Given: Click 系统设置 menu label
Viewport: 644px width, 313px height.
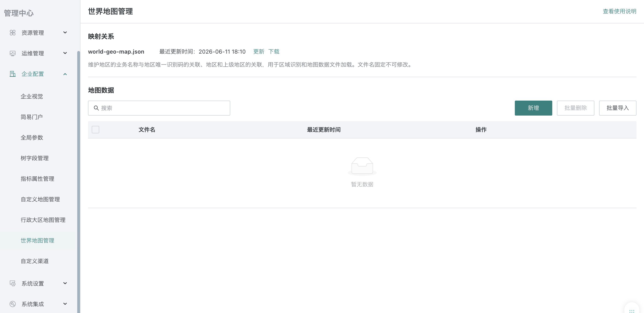Looking at the screenshot, I should (33, 284).
